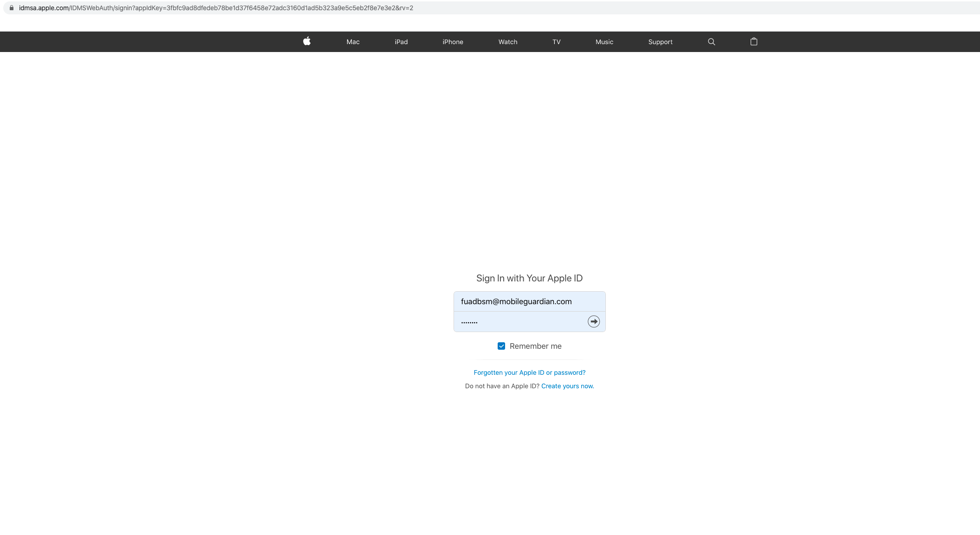This screenshot has height=535, width=980.
Task: Open the TV menu item
Action: tap(557, 42)
